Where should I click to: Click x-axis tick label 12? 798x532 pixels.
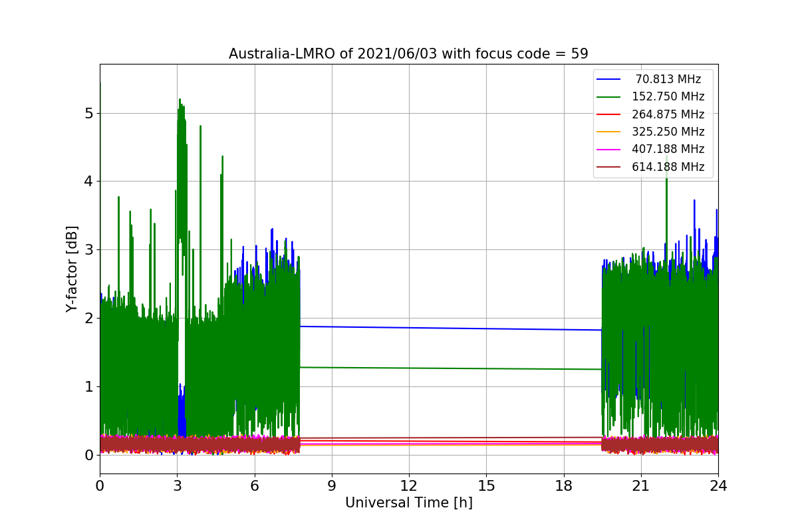pyautogui.click(x=408, y=485)
